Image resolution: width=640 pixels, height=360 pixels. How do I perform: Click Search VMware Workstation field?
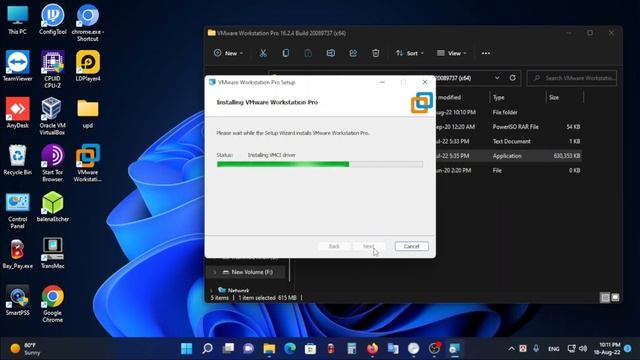(x=572, y=78)
